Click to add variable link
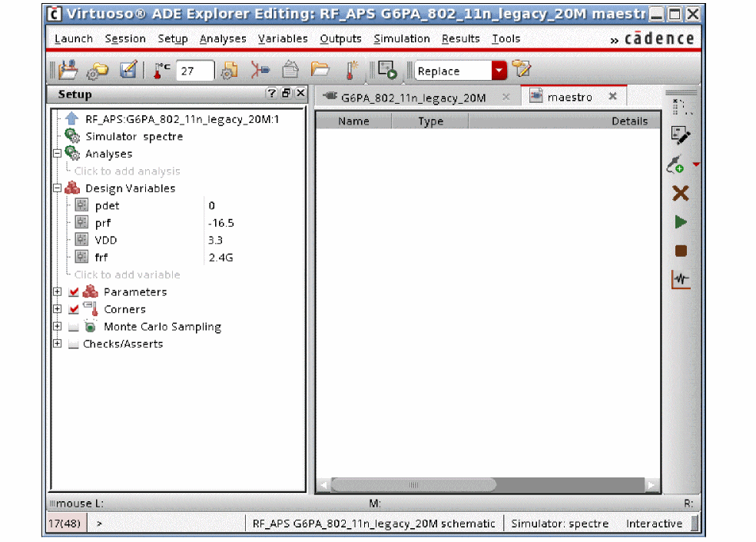Viewport: 756px width, 542px height. click(128, 274)
